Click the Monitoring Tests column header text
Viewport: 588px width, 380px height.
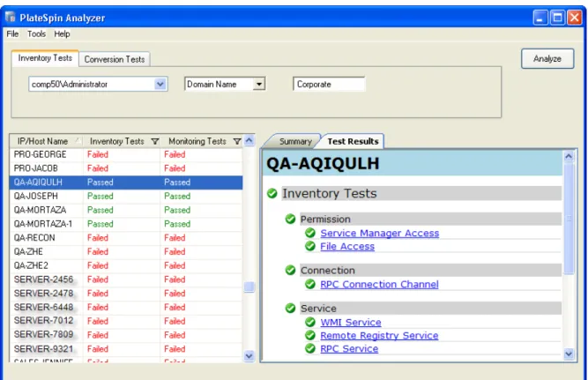pos(197,141)
